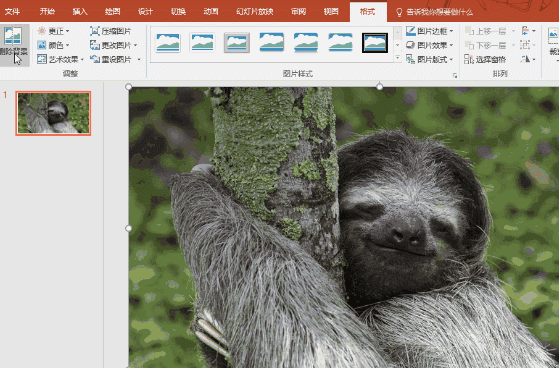Open the 图片边框 picture border menu
Image resolution: width=559 pixels, height=368 pixels.
(x=430, y=31)
